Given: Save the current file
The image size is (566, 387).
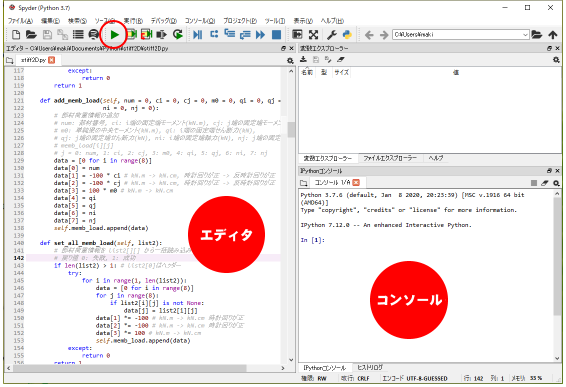Looking at the screenshot, I should pyautogui.click(x=47, y=35).
